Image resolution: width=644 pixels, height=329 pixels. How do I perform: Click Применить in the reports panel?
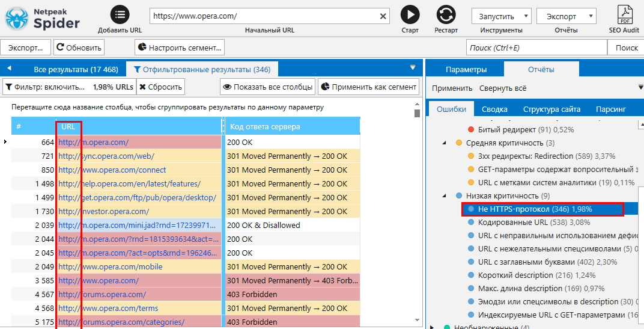[452, 88]
